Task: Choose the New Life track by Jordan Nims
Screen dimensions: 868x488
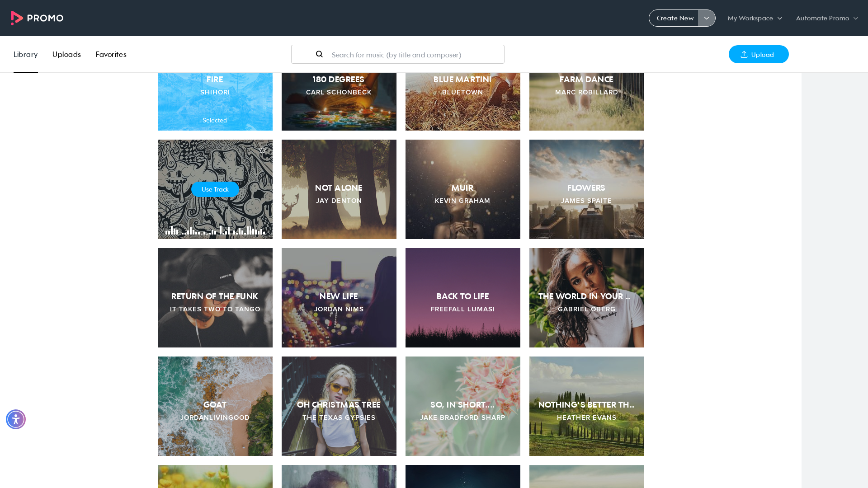Action: point(339,298)
